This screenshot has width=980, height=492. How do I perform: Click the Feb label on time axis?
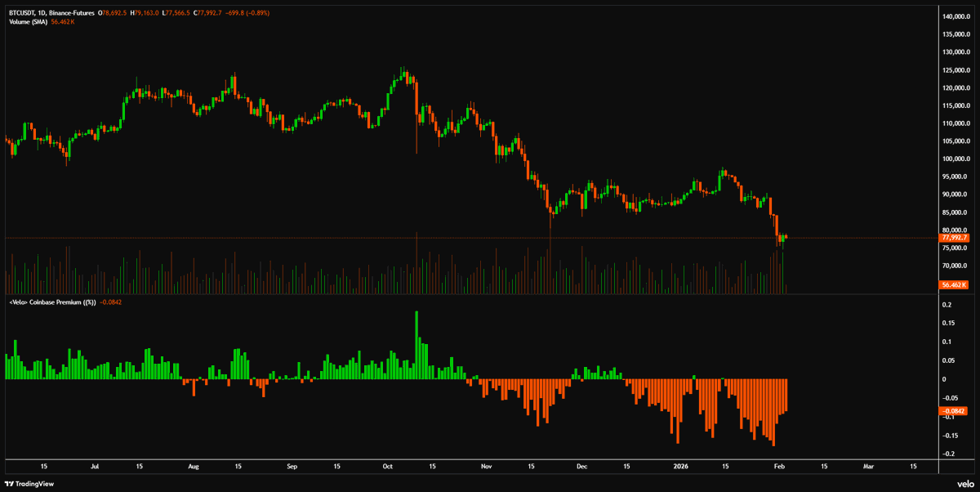778,466
